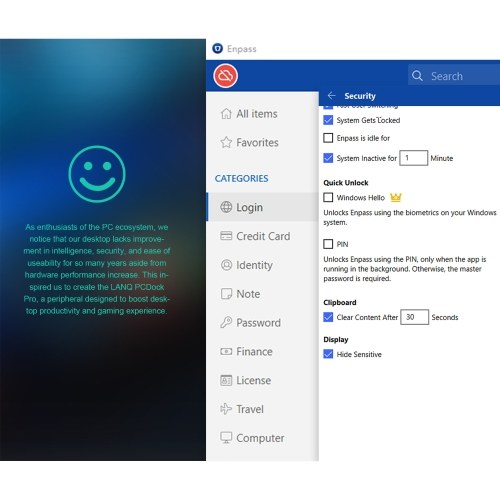The width and height of the screenshot is (500, 500).
Task: Click the red cloud sync-off icon
Action: tap(226, 76)
